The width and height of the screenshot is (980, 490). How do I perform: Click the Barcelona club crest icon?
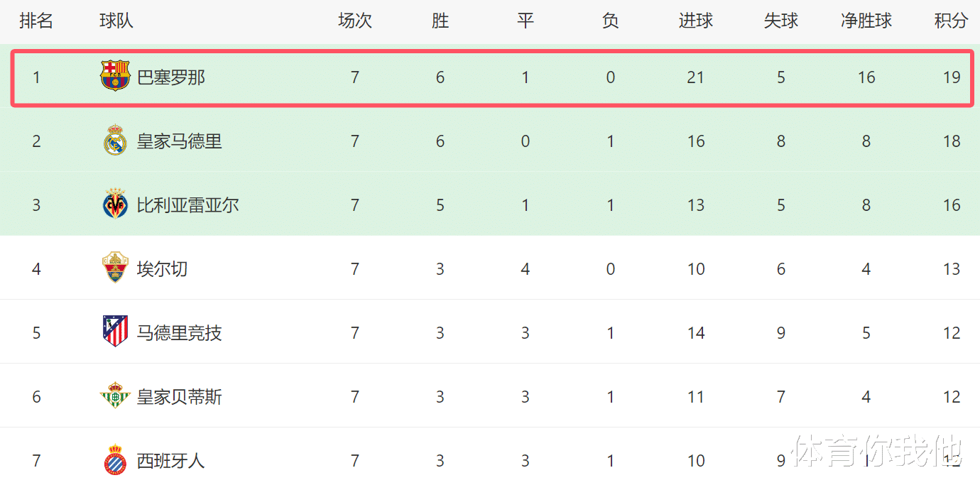coord(115,76)
